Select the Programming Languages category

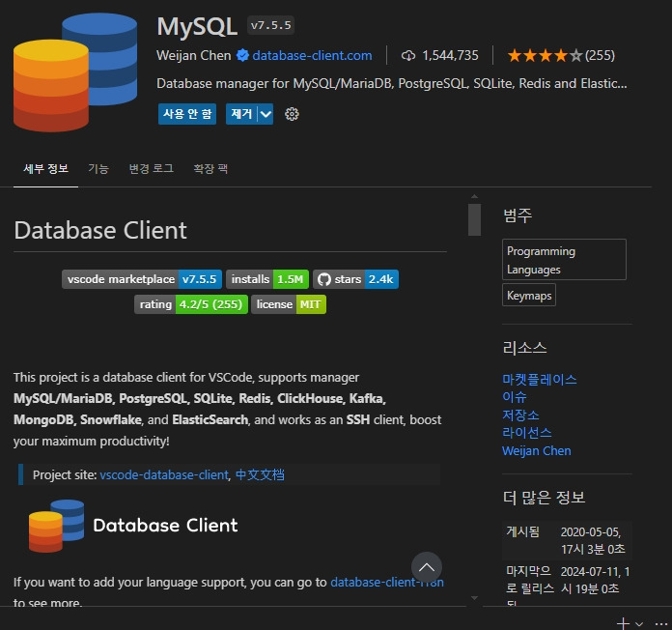click(564, 260)
